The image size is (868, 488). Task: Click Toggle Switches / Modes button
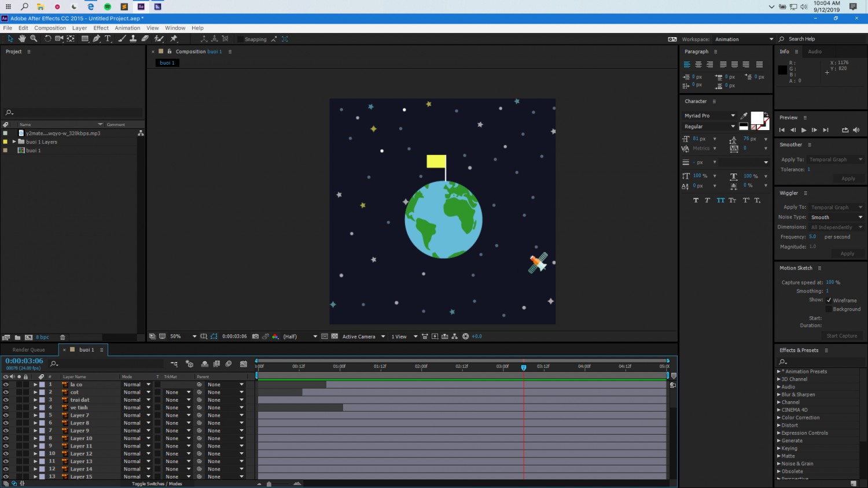(x=157, y=484)
